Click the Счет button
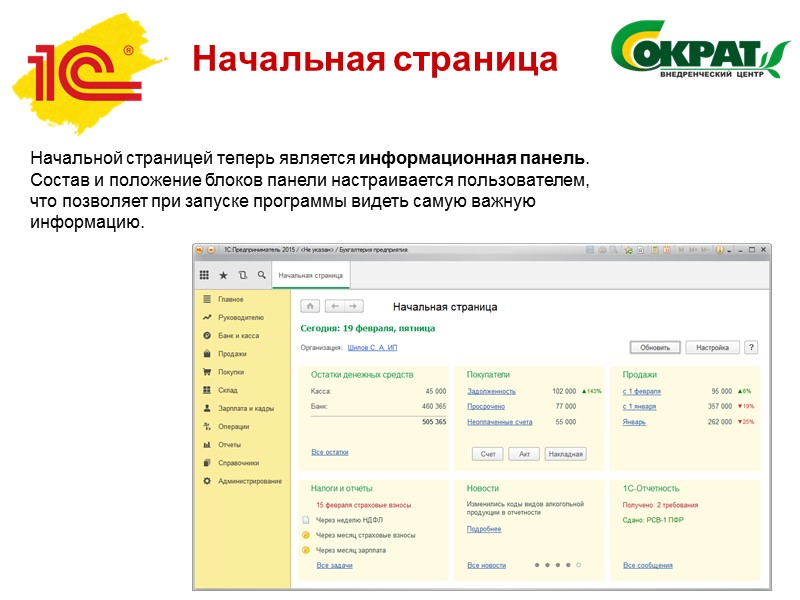Image resolution: width=800 pixels, height=600 pixels. [488, 454]
